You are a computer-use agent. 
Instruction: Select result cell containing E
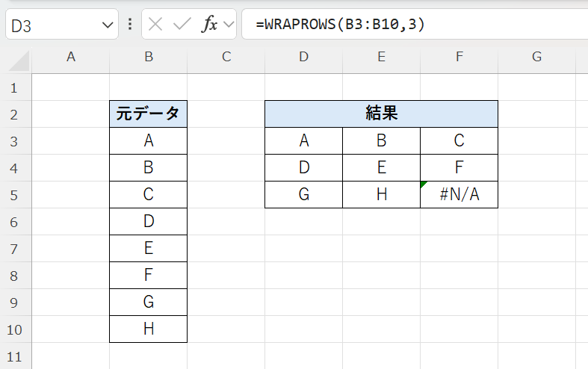(381, 167)
